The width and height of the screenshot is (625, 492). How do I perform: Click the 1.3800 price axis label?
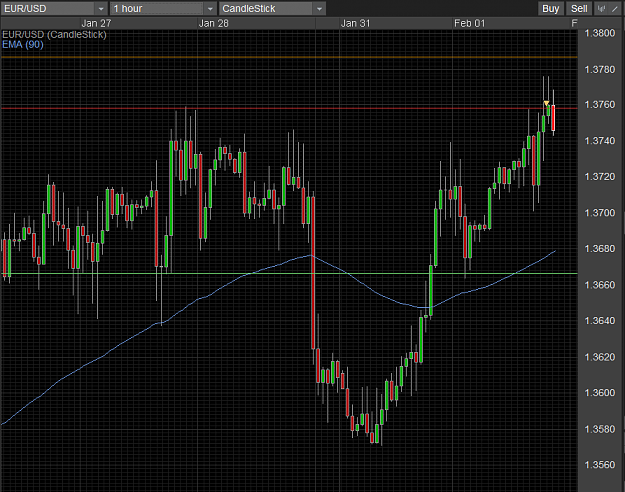coord(599,33)
